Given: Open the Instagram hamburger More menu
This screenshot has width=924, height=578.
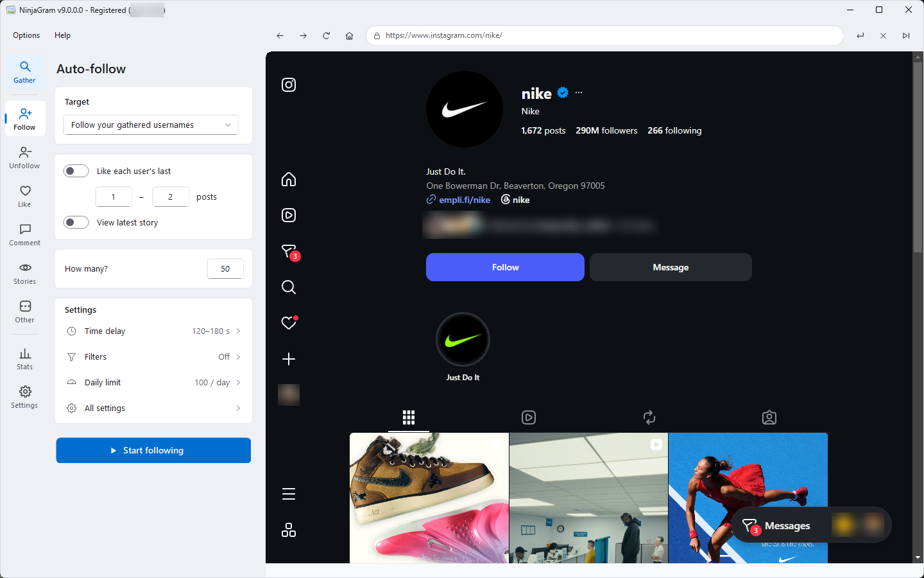Looking at the screenshot, I should pos(289,494).
